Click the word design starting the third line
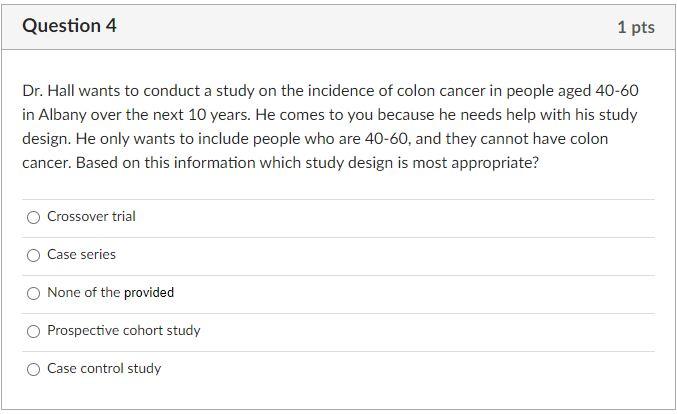677x414 pixels. coord(46,139)
